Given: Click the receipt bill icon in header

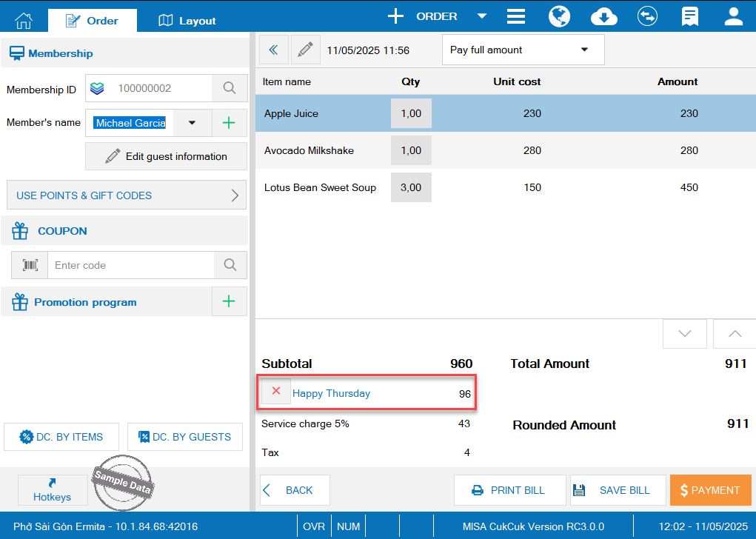Looking at the screenshot, I should click(x=690, y=16).
